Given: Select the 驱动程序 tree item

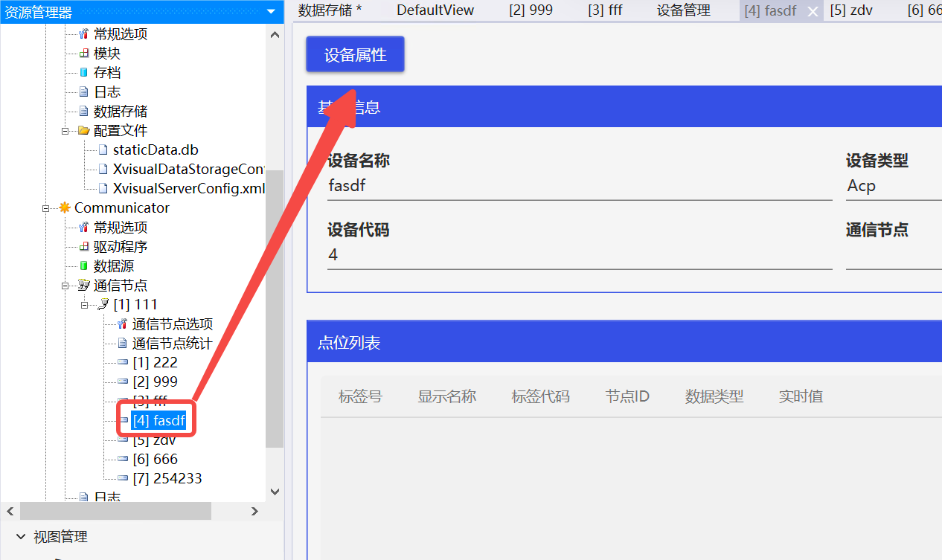Looking at the screenshot, I should 120,247.
